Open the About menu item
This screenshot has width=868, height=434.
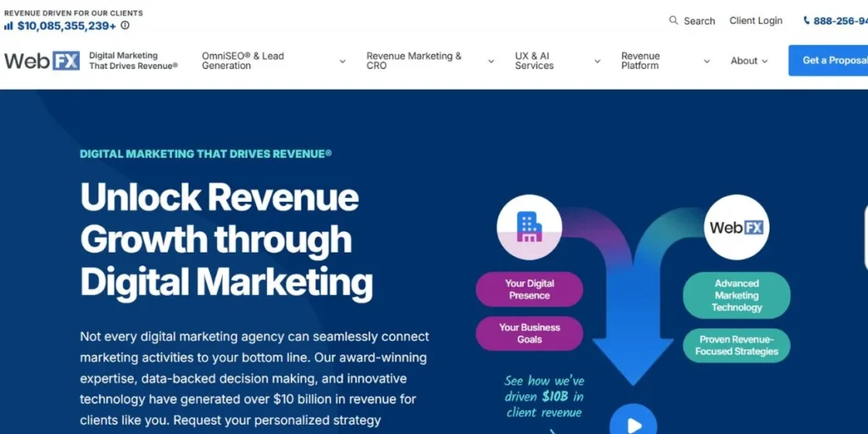tap(743, 61)
